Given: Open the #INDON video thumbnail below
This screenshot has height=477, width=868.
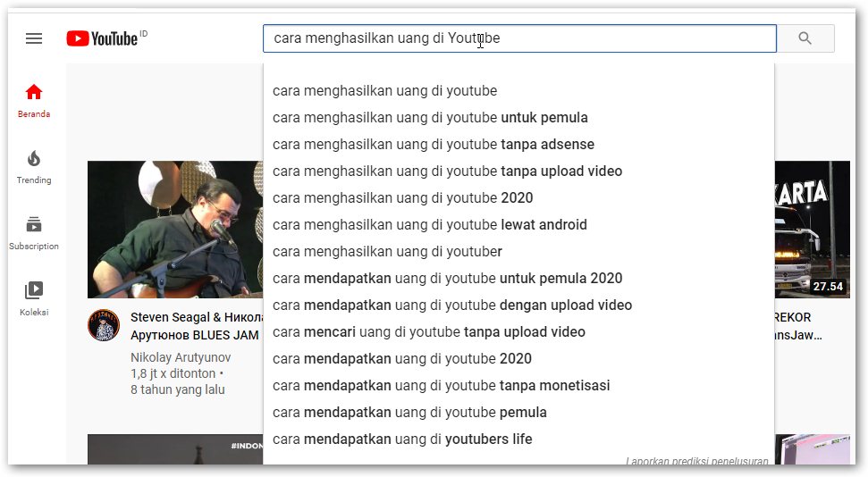Looking at the screenshot, I should click(x=175, y=449).
